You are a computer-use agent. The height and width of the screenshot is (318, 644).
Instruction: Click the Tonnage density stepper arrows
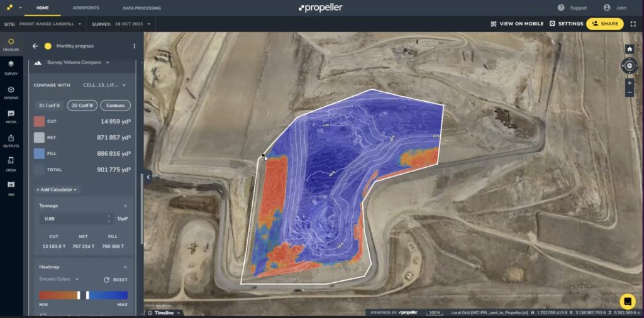108,219
